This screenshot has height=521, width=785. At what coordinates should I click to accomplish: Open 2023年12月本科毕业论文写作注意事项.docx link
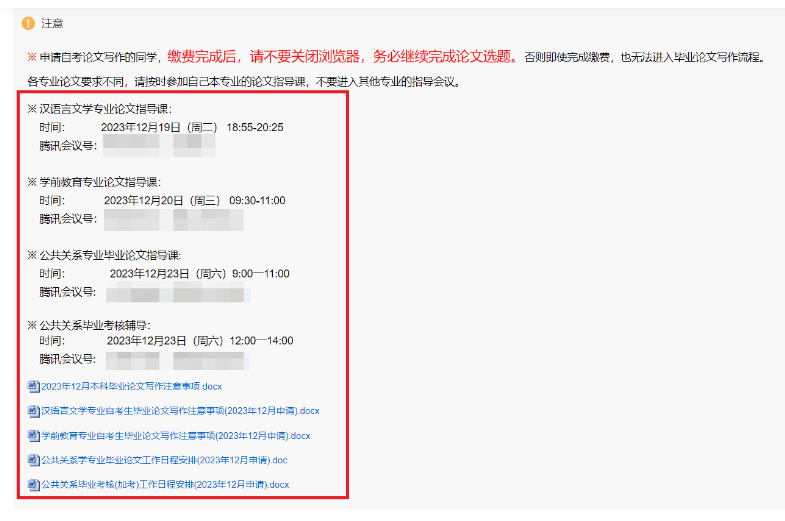point(132,386)
